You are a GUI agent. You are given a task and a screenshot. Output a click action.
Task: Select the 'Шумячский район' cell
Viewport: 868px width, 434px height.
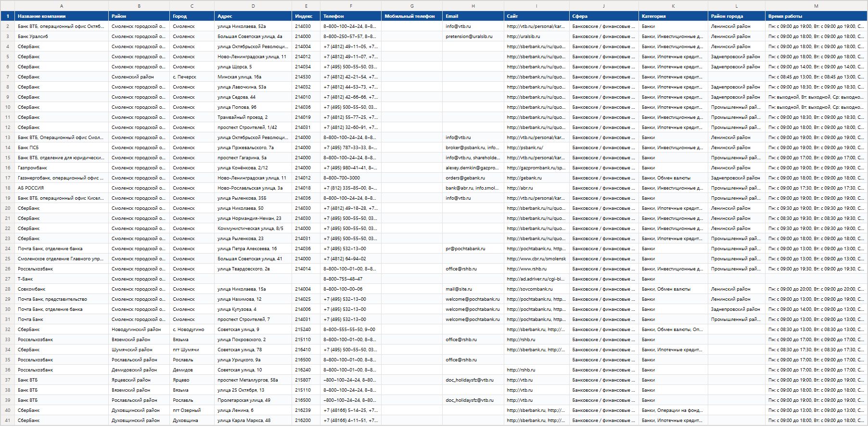tap(139, 350)
